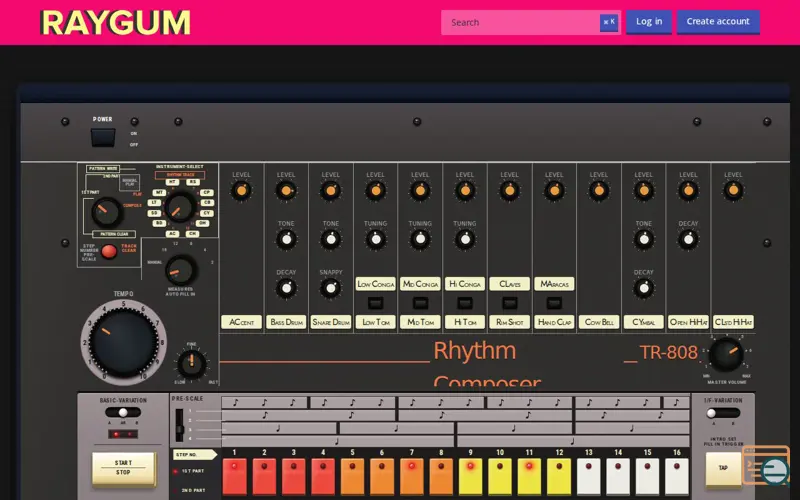Click the Ctrl K shortcut icon in search

[x=609, y=22]
